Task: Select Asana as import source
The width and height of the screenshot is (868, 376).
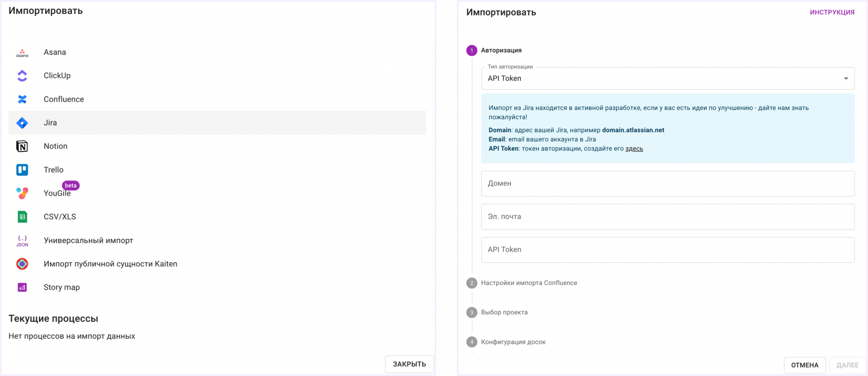Action: click(x=217, y=52)
